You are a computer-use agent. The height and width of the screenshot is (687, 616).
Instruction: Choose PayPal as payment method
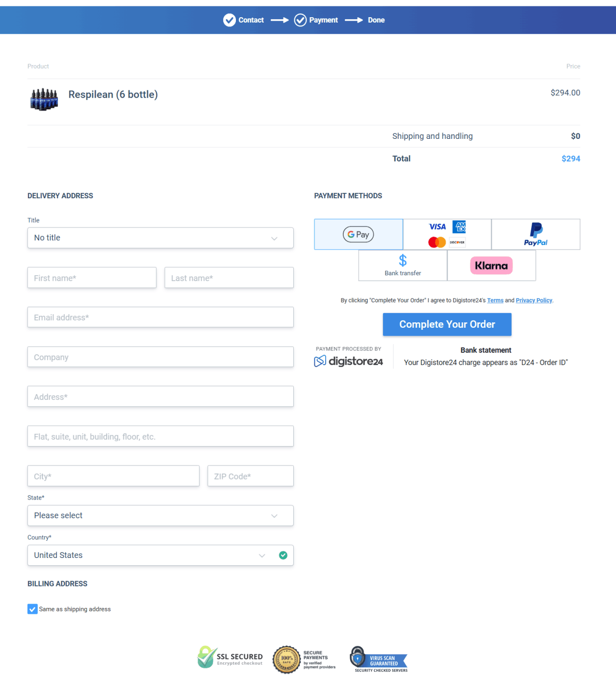[x=536, y=234]
